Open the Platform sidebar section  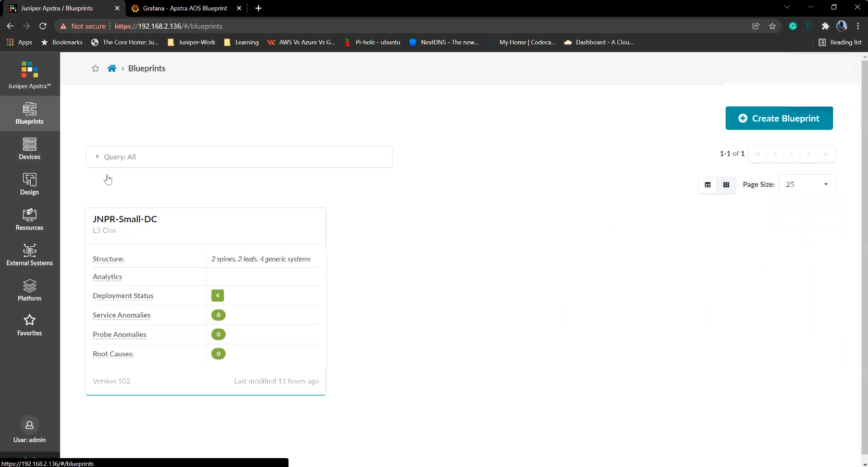point(30,290)
